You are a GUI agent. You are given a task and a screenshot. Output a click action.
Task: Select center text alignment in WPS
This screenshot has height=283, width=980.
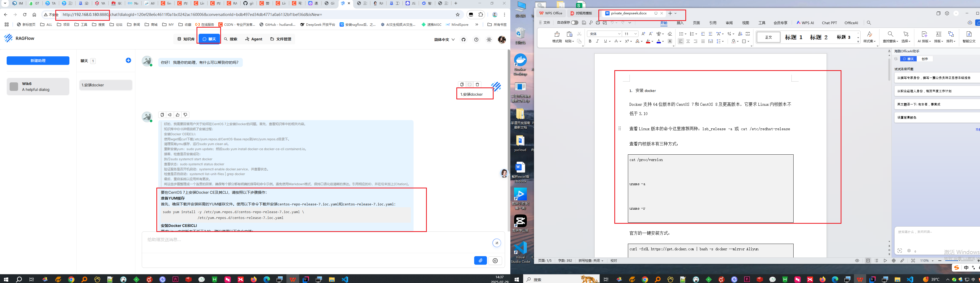point(688,41)
